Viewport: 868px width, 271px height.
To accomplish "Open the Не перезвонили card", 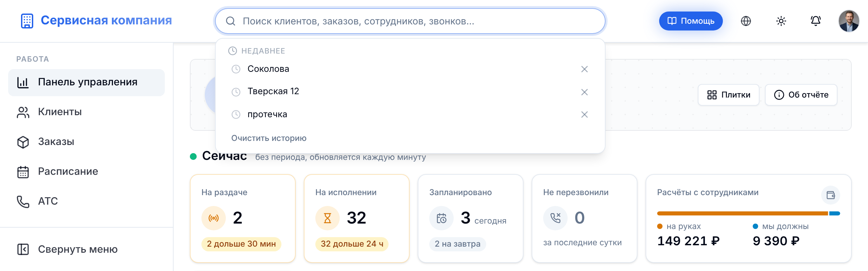I will coord(585,218).
